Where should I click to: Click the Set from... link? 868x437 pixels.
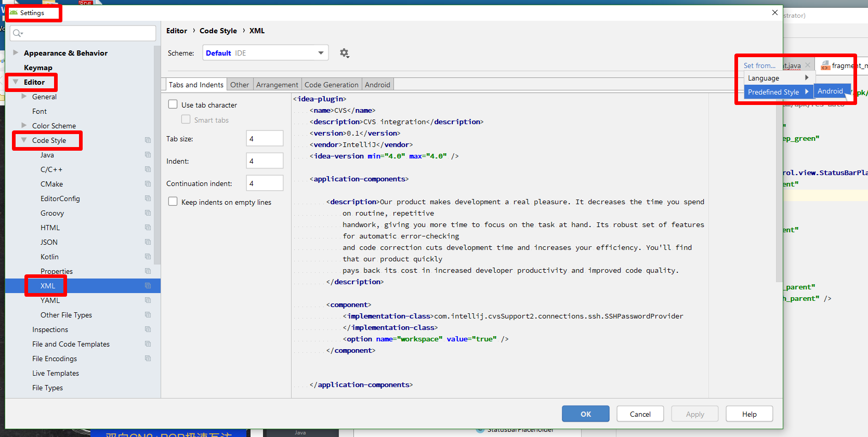(759, 65)
